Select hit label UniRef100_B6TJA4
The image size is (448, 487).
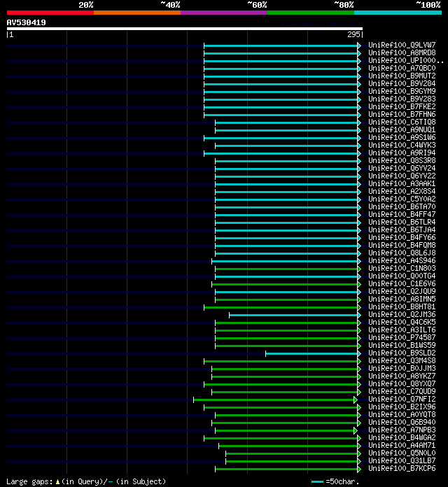(x=402, y=230)
